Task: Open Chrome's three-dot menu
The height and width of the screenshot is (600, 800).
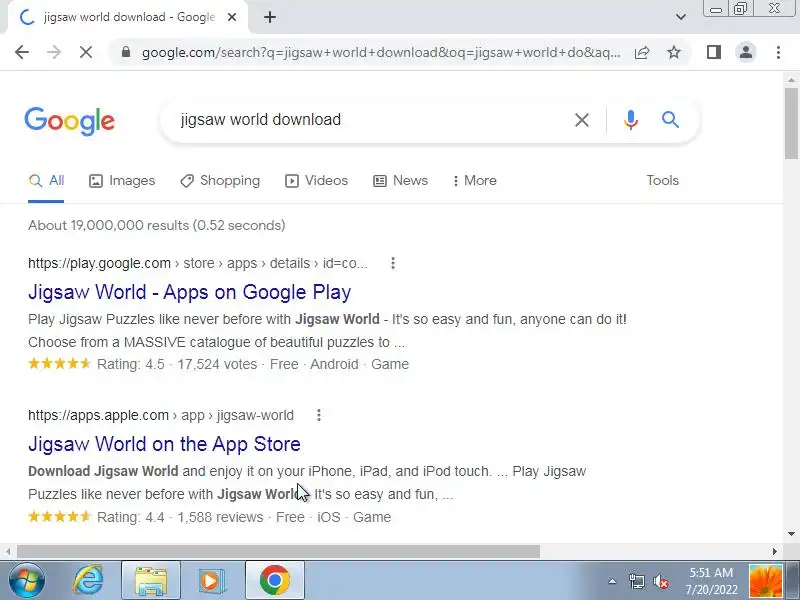Action: pyautogui.click(x=778, y=52)
